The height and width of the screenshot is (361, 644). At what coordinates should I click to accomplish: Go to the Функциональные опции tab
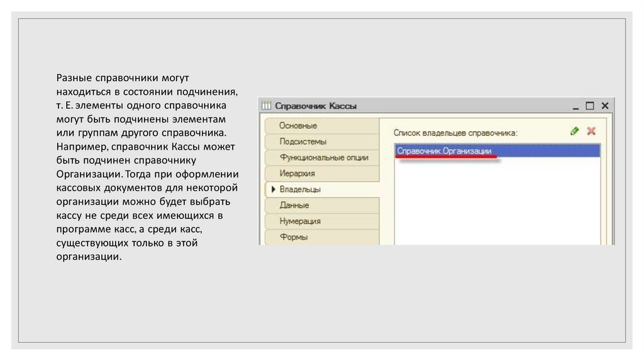pos(324,157)
